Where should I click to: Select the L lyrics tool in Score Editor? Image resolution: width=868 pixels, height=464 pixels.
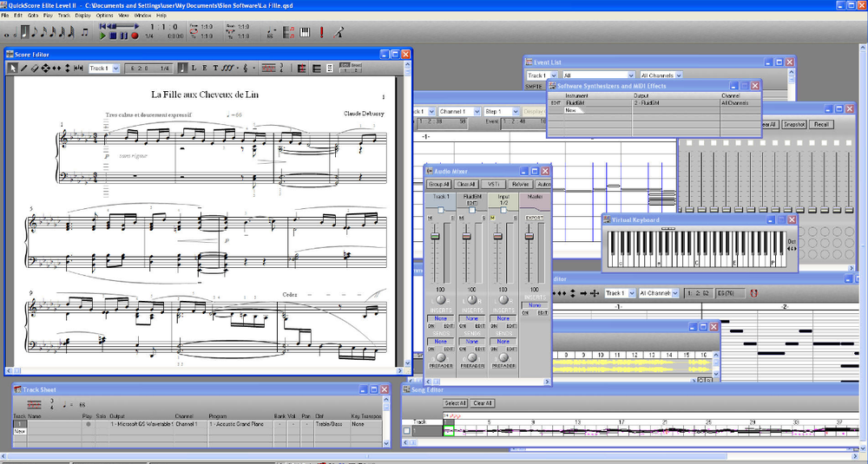pos(194,68)
